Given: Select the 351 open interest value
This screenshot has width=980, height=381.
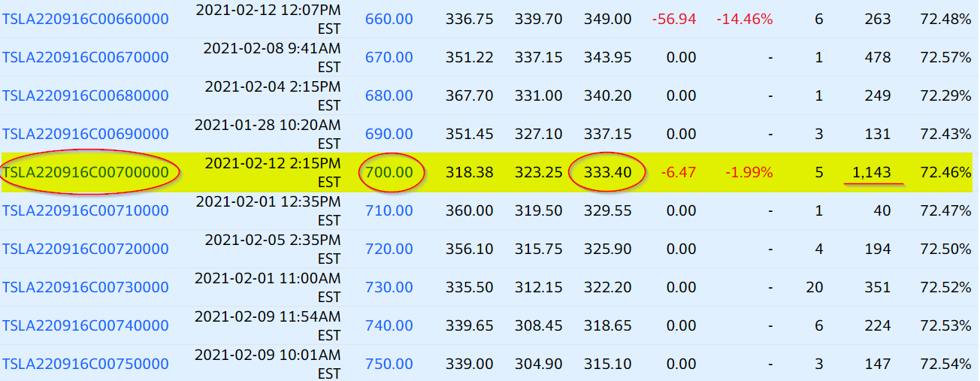Looking at the screenshot, I should (878, 287).
